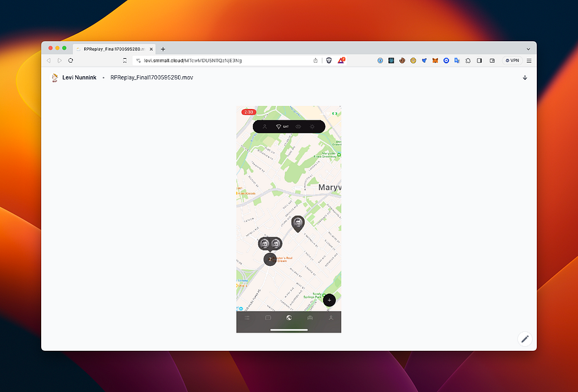Open the blue circle extension icon

point(446,60)
